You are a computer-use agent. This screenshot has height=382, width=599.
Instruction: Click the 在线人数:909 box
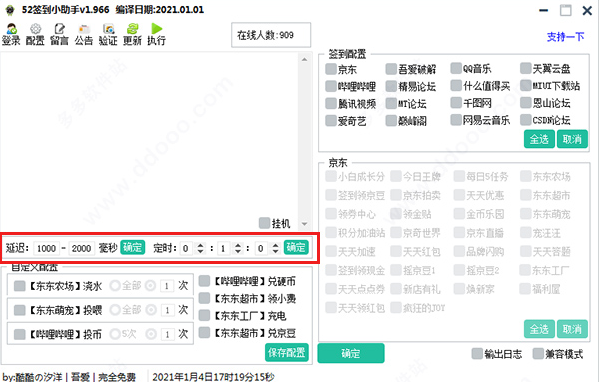[x=271, y=35]
